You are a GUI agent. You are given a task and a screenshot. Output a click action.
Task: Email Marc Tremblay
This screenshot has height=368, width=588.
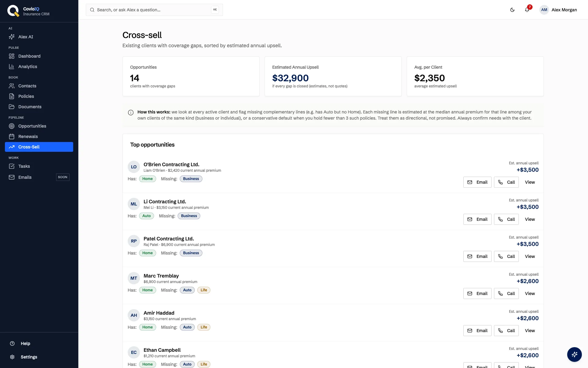tap(477, 293)
